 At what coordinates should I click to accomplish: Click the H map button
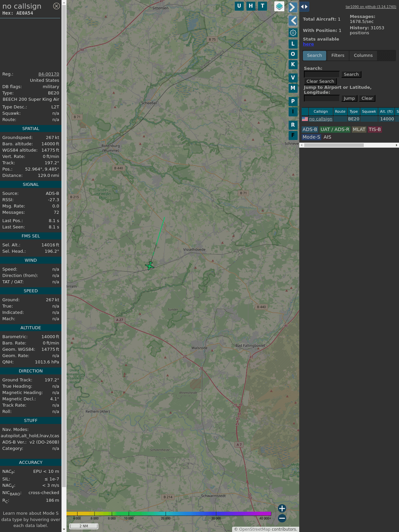pyautogui.click(x=251, y=6)
